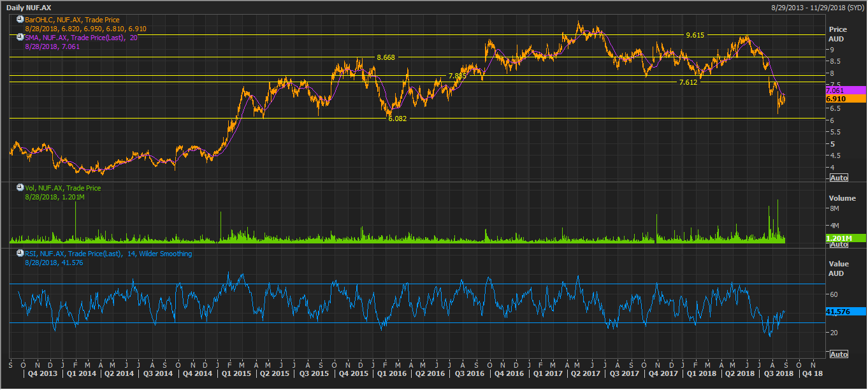Click the Auto button in the volume pane
The image size is (868, 390).
[x=839, y=244]
